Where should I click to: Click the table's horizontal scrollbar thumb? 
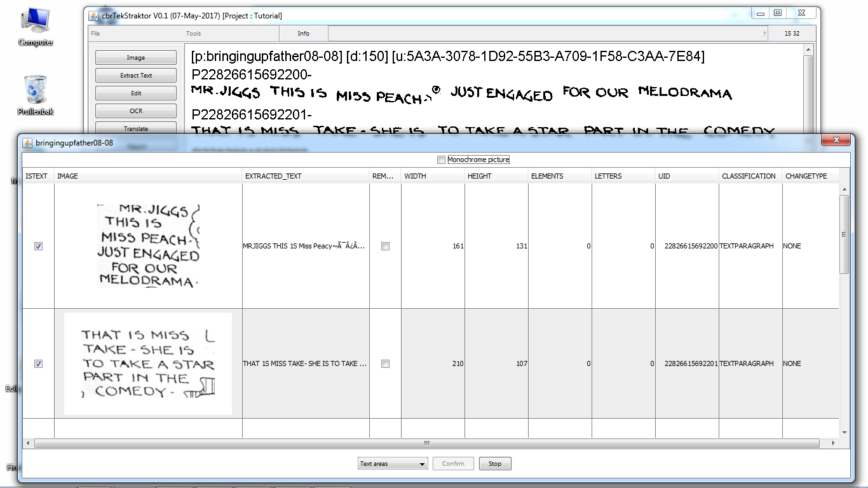[427, 443]
